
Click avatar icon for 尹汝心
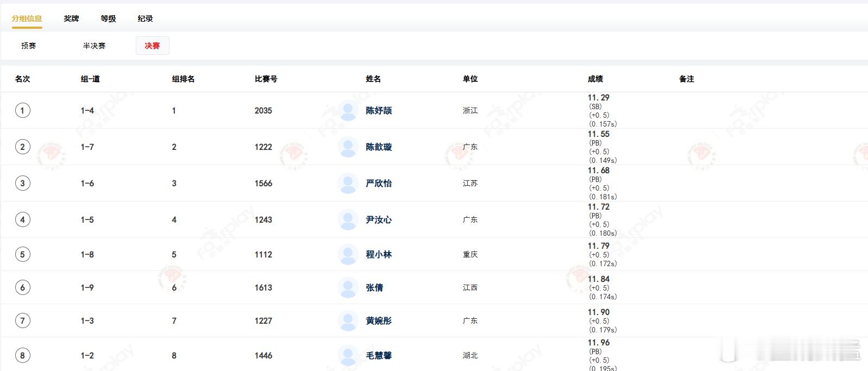tap(348, 219)
